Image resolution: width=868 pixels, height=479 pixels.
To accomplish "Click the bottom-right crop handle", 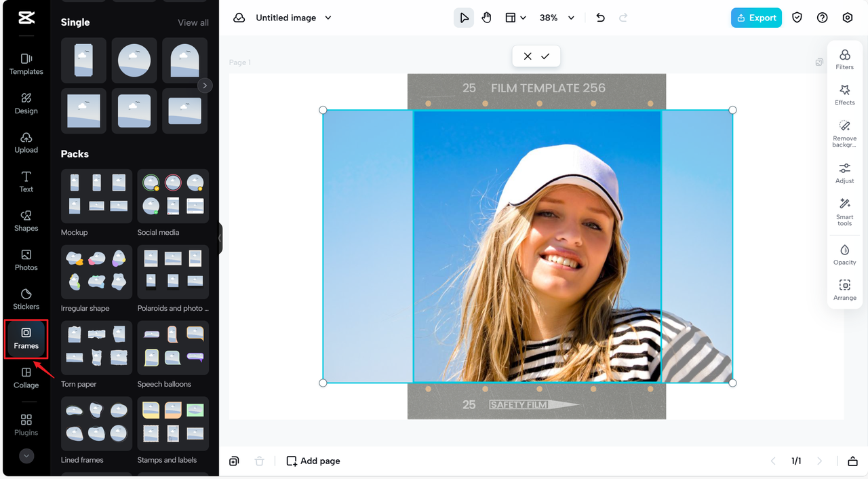I will 732,383.
